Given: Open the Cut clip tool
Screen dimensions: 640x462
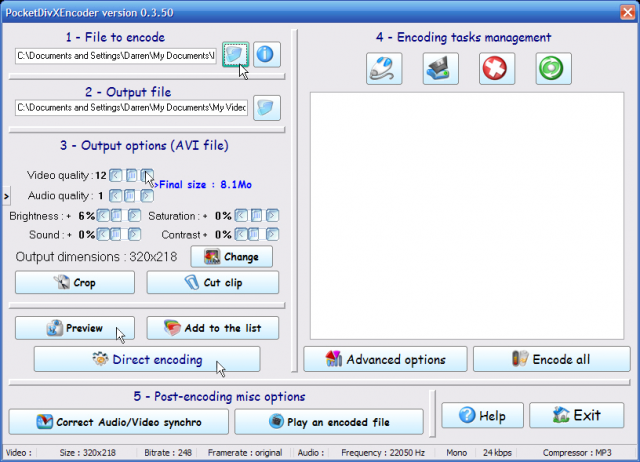Looking at the screenshot, I should [x=213, y=282].
